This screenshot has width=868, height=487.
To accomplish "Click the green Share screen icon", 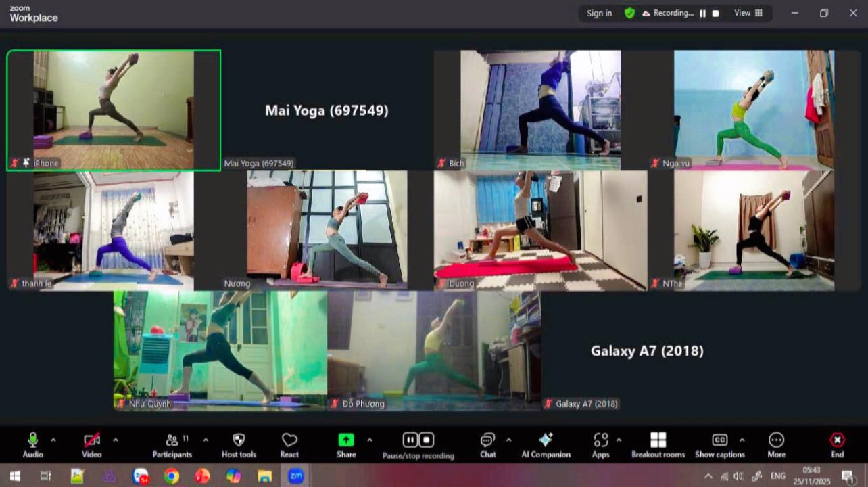I will point(346,440).
